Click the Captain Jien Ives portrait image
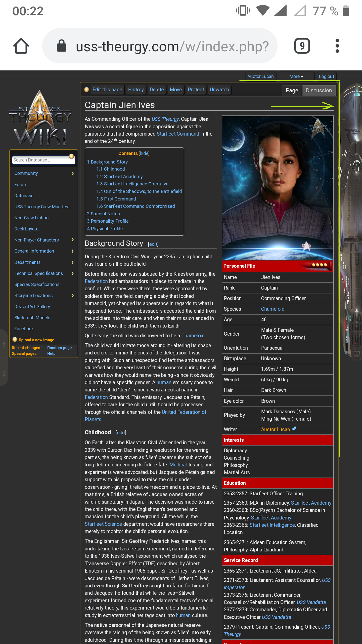 click(278, 188)
